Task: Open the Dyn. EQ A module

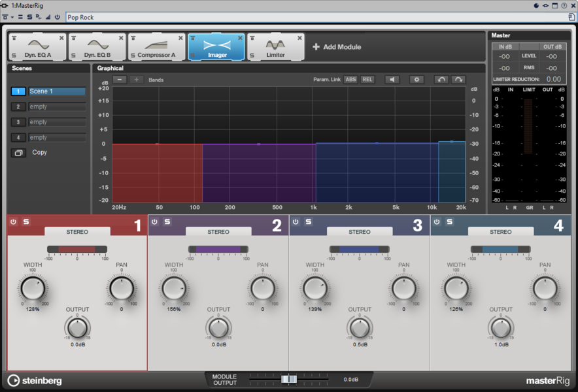Action: pyautogui.click(x=38, y=47)
